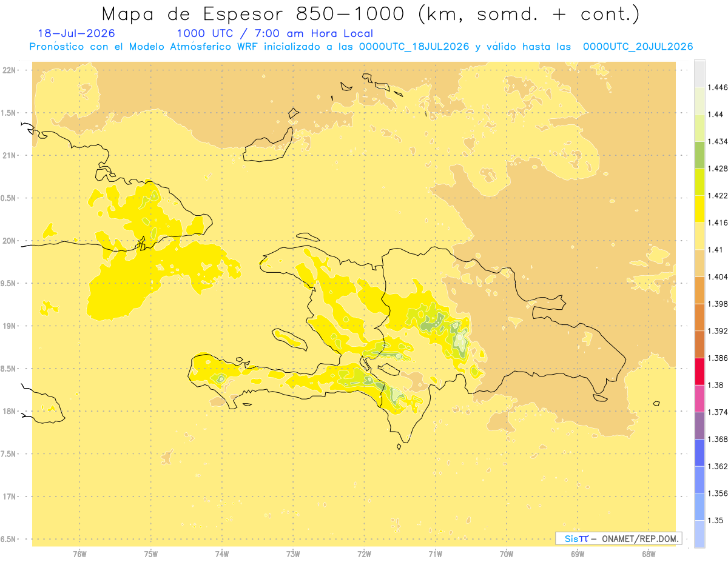Click the latitude label 17N
The image size is (728, 562).
click(x=10, y=497)
